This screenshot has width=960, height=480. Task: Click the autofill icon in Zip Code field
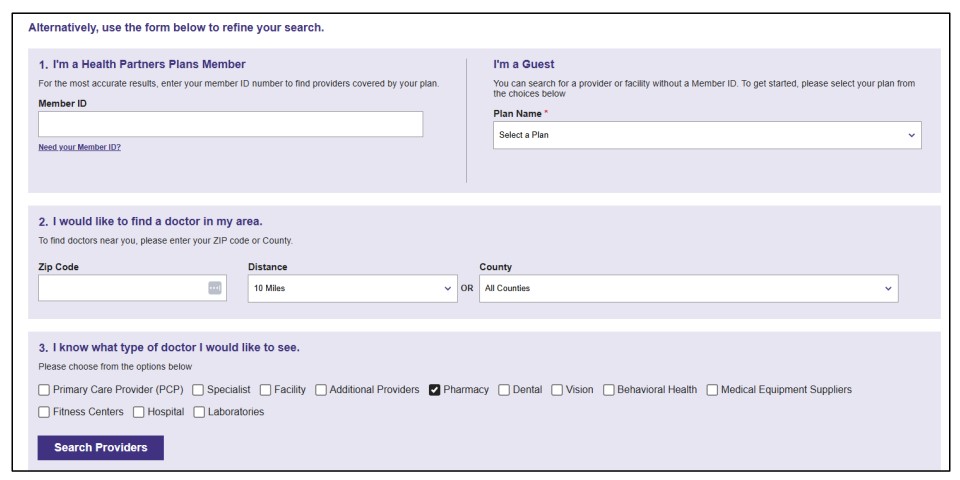[214, 288]
